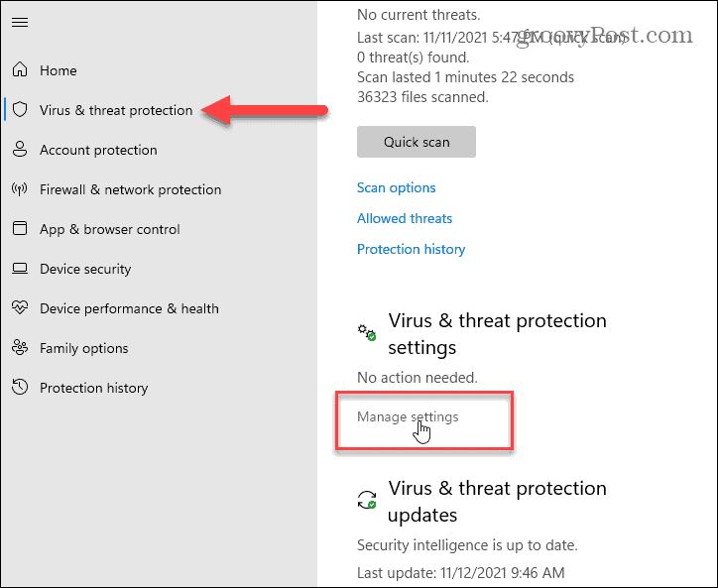
Task: Start a Quick scan
Action: (x=417, y=142)
